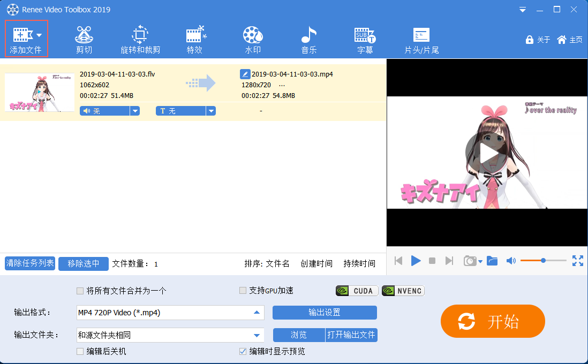Screen dimensions: 588x364
Task: Enable 支持GPU加速 checkbox
Action: pos(243,291)
